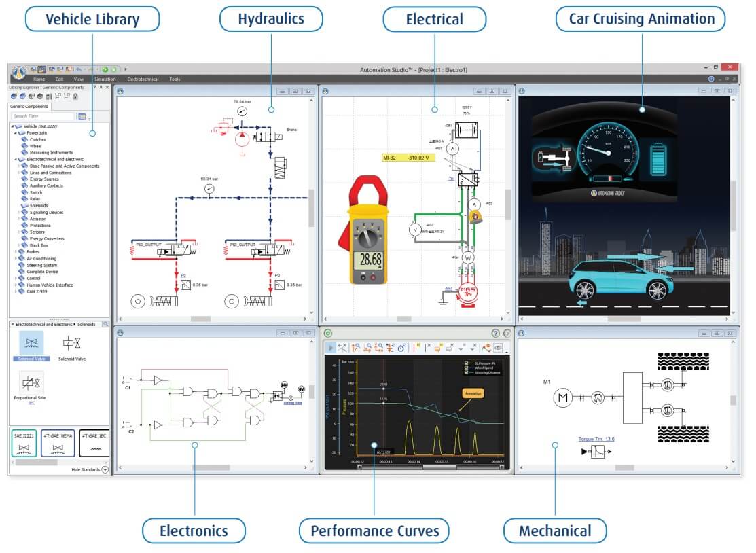Expand the Control tree node
Screen dimensions: 756x553
click(16, 278)
